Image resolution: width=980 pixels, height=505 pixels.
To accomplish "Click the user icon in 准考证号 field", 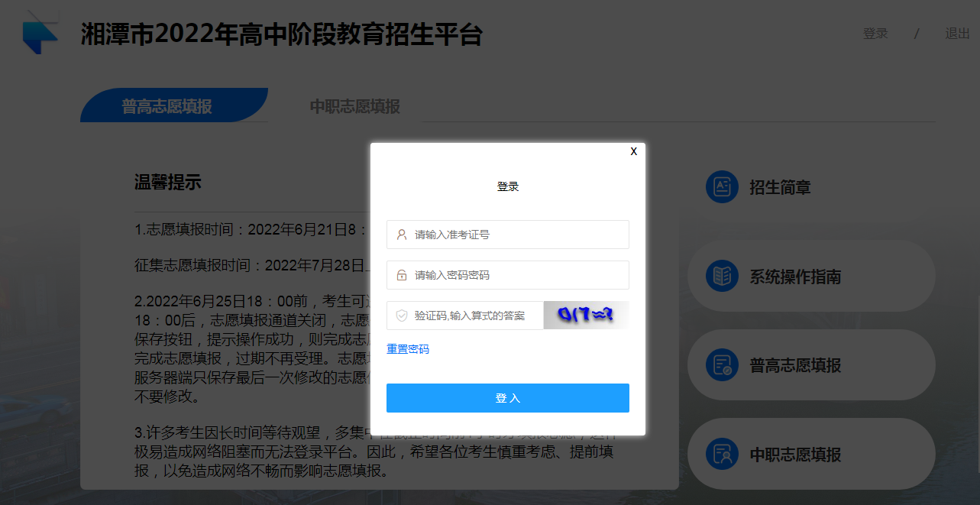I will (x=402, y=235).
